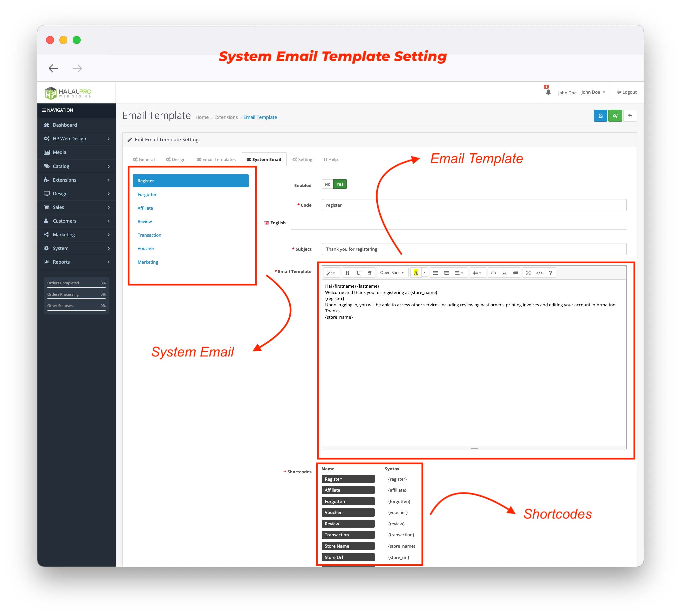Expand the Customers sidebar menu
Image resolution: width=681 pixels, height=616 pixels.
pos(76,221)
